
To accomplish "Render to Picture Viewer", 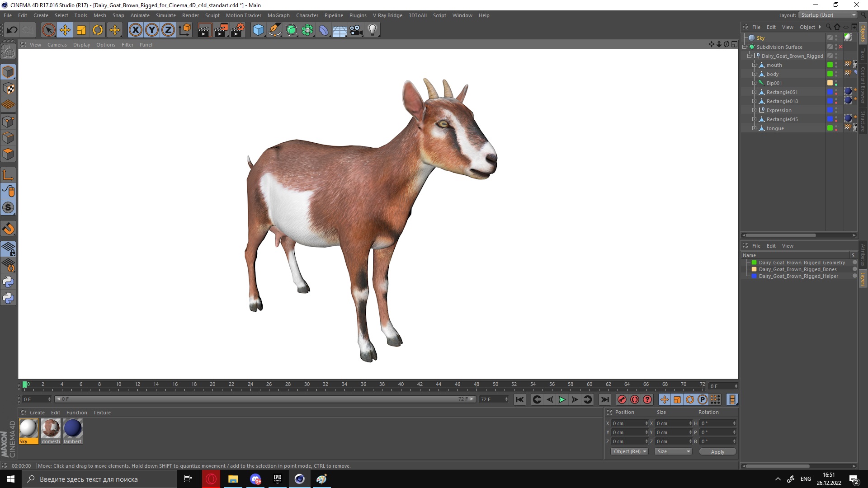I will [x=221, y=30].
